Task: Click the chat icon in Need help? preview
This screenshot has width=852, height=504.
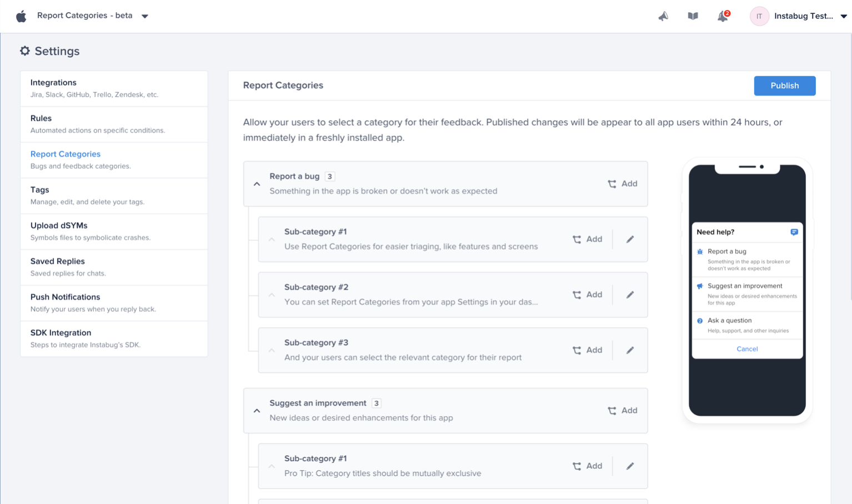Action: pyautogui.click(x=794, y=232)
